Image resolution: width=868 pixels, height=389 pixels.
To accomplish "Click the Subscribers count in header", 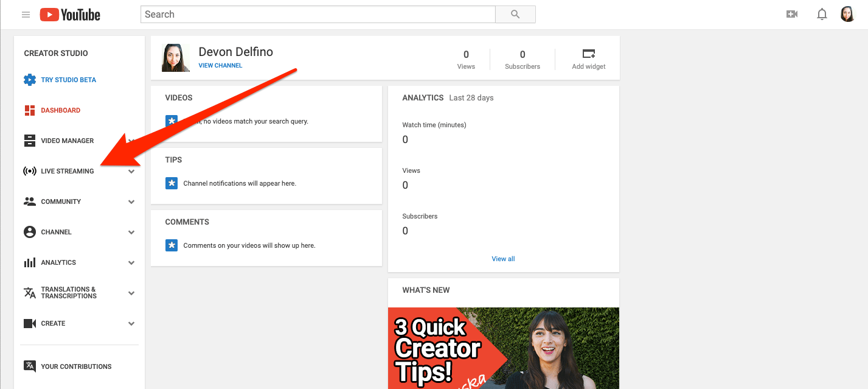I will coord(523,54).
